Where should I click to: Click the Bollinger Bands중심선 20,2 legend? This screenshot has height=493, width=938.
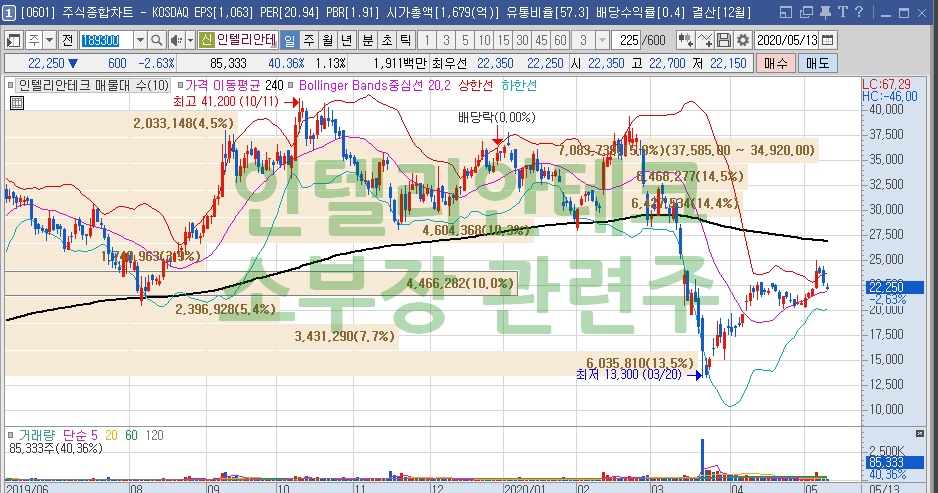click(x=374, y=86)
